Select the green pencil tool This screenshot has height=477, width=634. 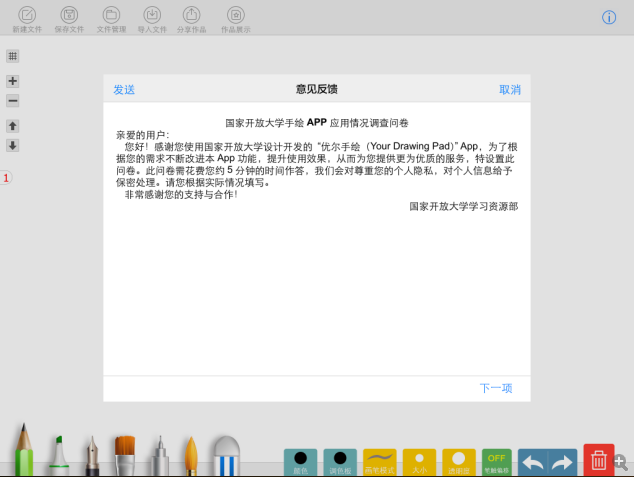tap(24, 450)
